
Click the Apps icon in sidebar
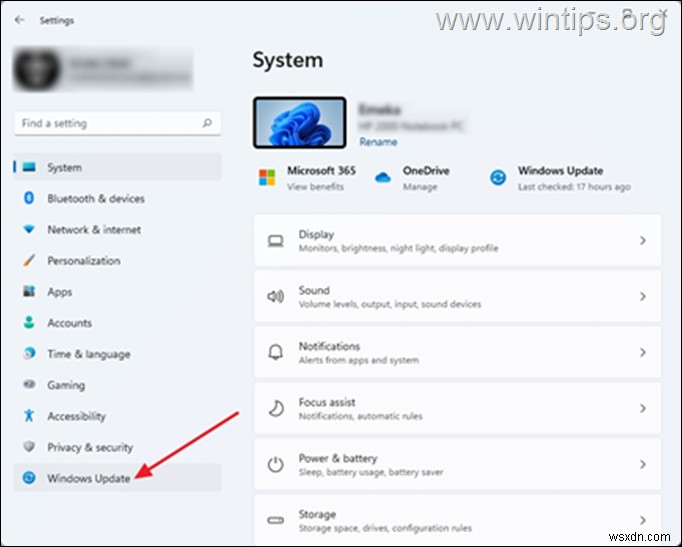pos(29,291)
